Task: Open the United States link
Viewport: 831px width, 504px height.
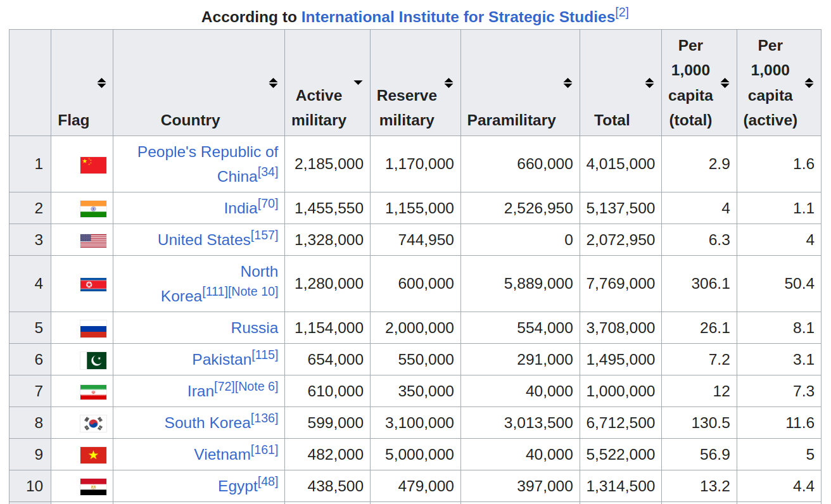Action: [x=204, y=240]
